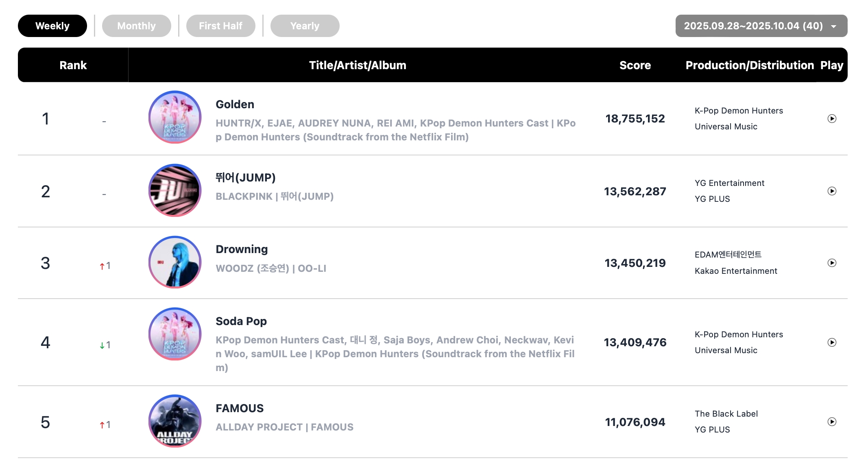The image size is (868, 463).
Task: Open the BLACKPINK JUMP album cover
Action: pos(175,190)
